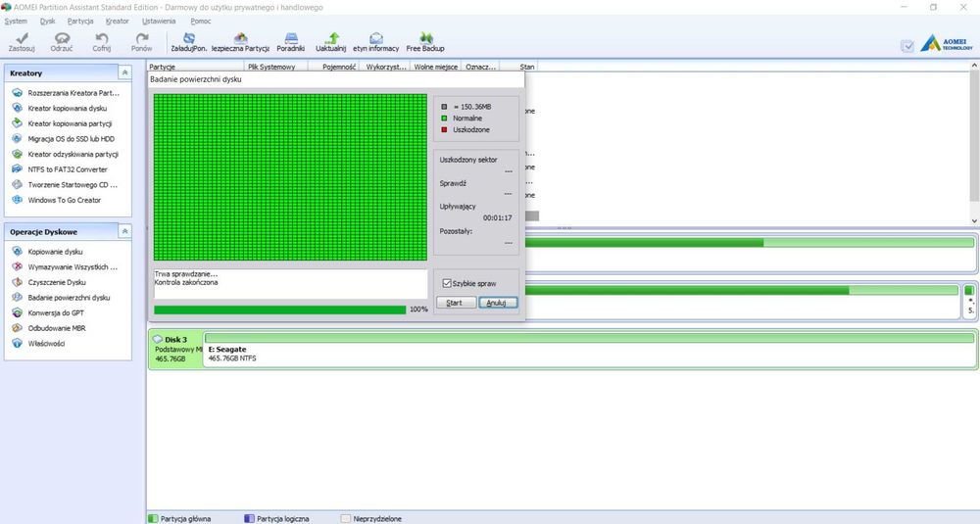Click the Wykorzyst... column header
980x524 pixels.
[x=385, y=67]
